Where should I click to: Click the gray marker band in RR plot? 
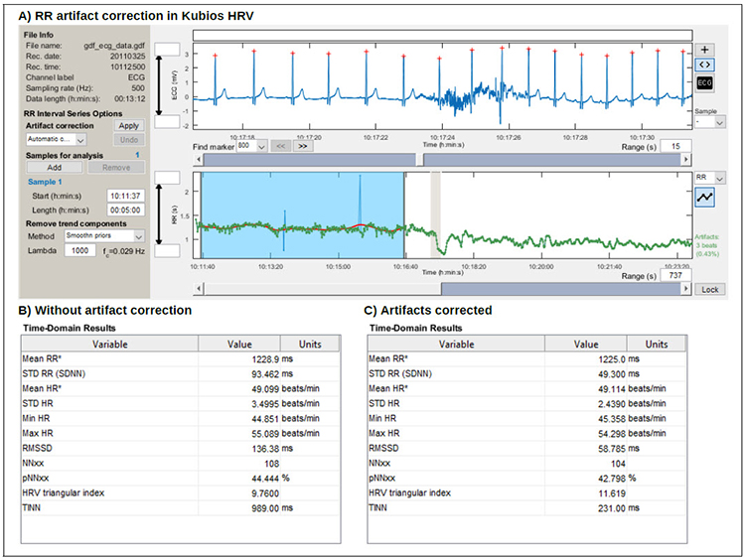coord(435,215)
